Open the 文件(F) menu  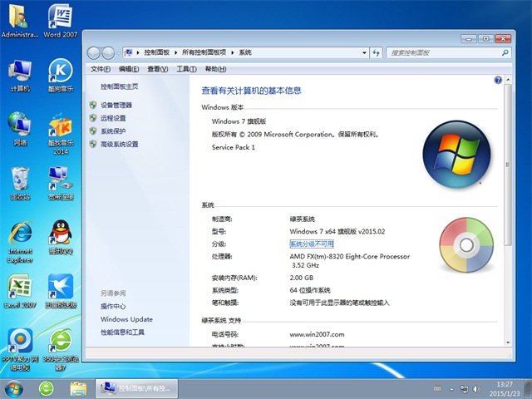100,69
